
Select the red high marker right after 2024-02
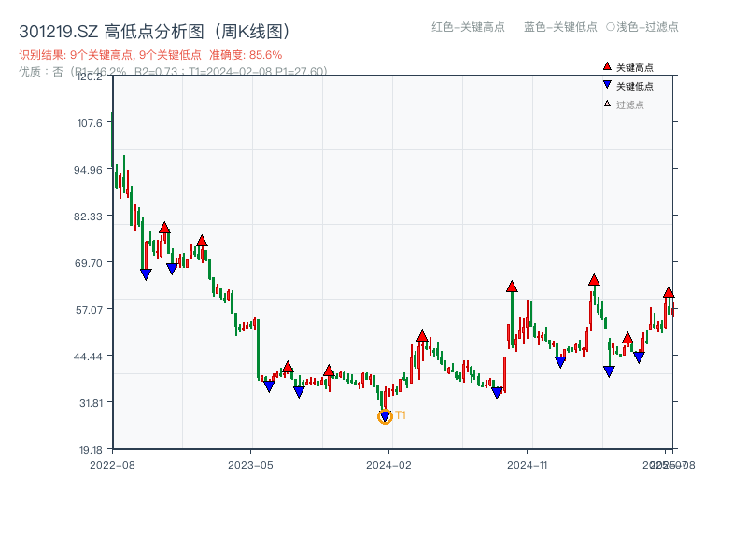pos(422,336)
